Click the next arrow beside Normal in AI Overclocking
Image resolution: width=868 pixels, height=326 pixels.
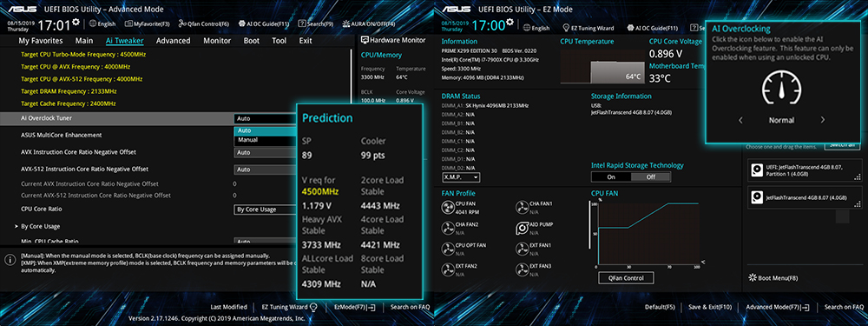tap(823, 120)
